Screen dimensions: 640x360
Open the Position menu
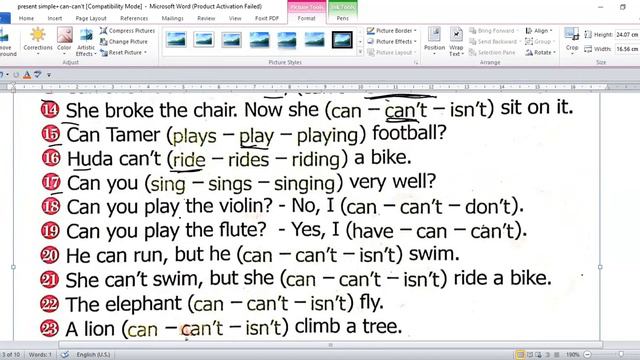tap(434, 41)
